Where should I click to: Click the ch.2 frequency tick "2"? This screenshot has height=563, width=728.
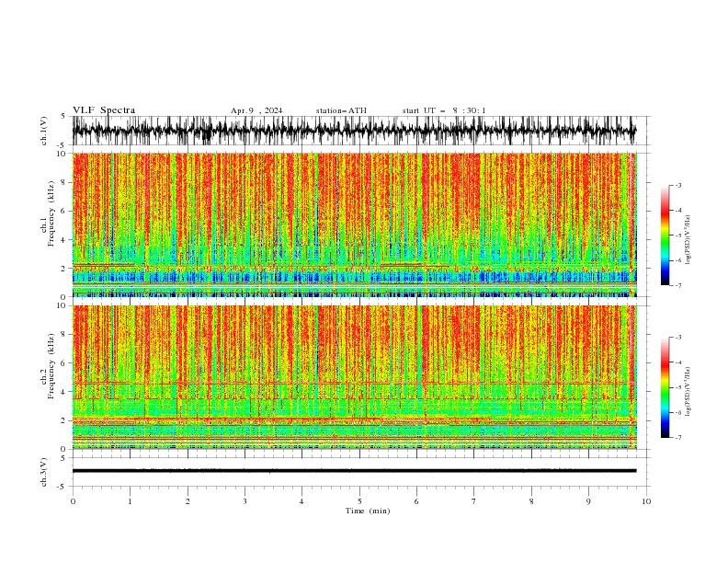[64, 420]
